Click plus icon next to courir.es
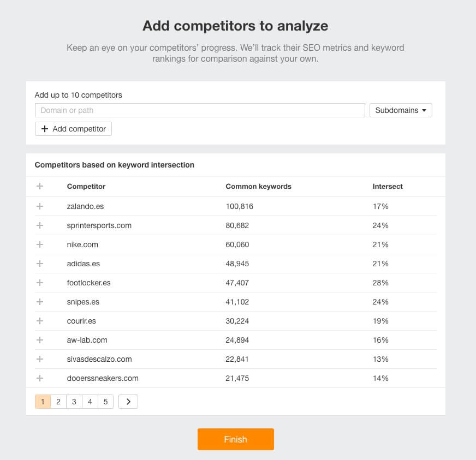The image size is (476, 460). 39,321
